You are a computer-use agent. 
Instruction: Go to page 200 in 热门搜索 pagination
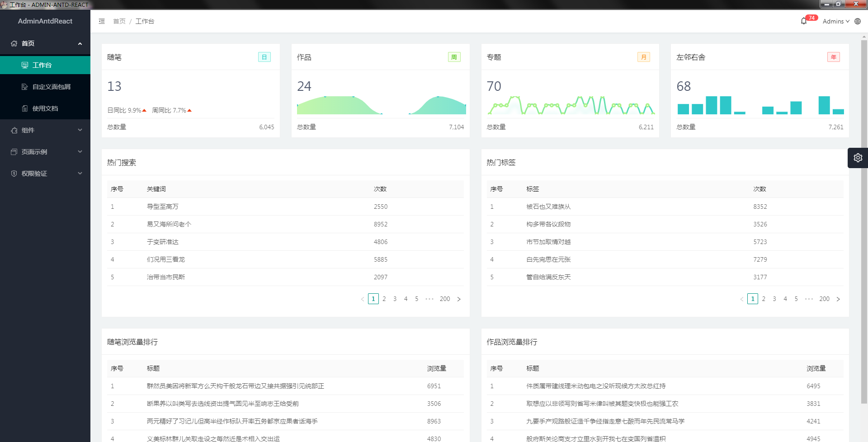[x=445, y=299]
